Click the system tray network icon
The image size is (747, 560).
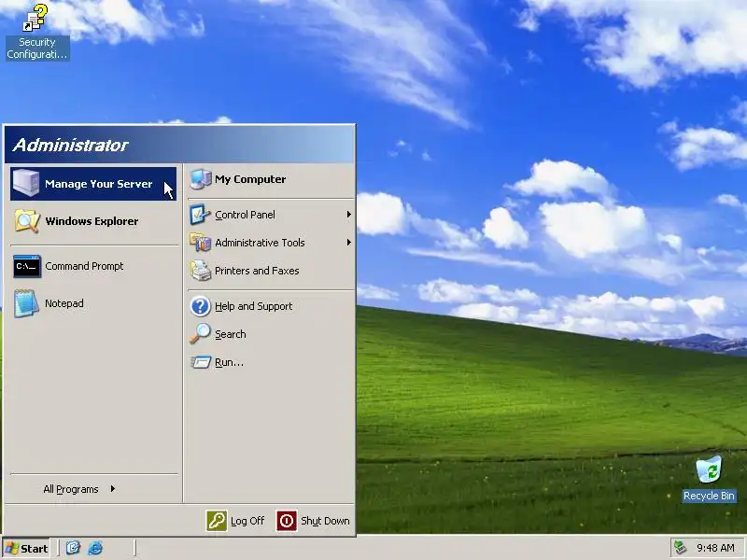[x=681, y=548]
